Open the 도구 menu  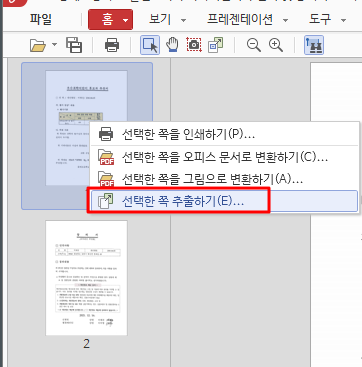(320, 19)
